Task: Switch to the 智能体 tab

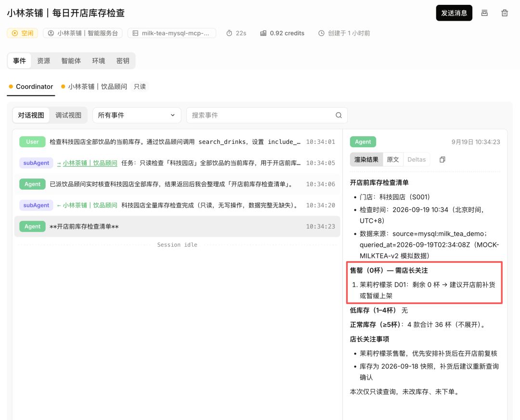Action: click(x=71, y=61)
